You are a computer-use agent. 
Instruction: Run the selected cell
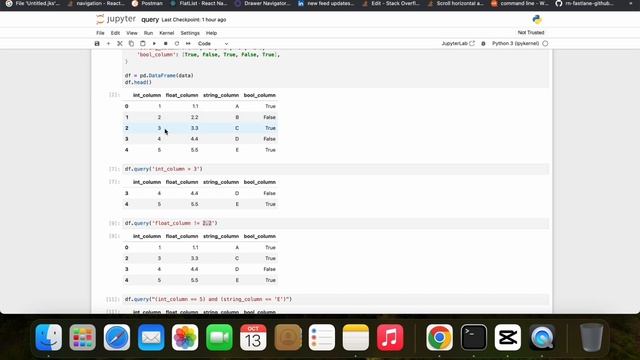pos(154,44)
